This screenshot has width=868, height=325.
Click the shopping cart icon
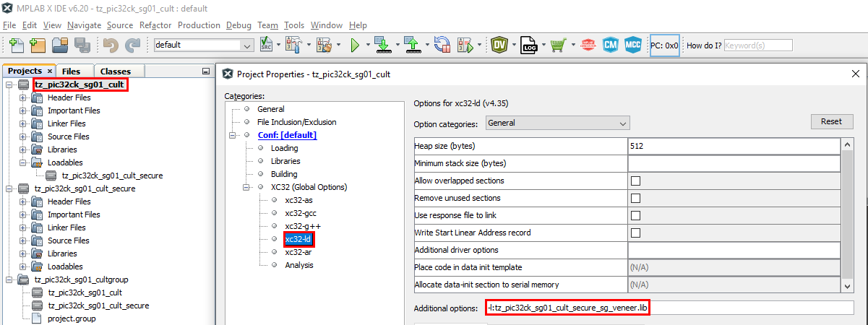pyautogui.click(x=557, y=45)
